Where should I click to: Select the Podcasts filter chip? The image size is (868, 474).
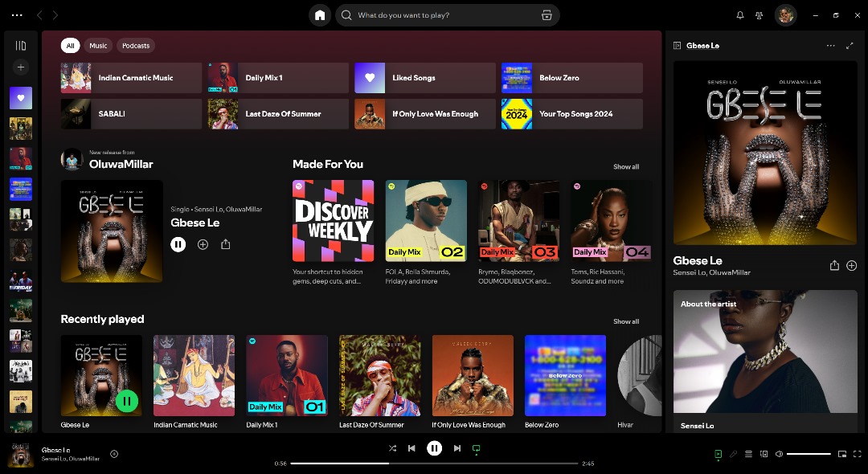click(136, 46)
